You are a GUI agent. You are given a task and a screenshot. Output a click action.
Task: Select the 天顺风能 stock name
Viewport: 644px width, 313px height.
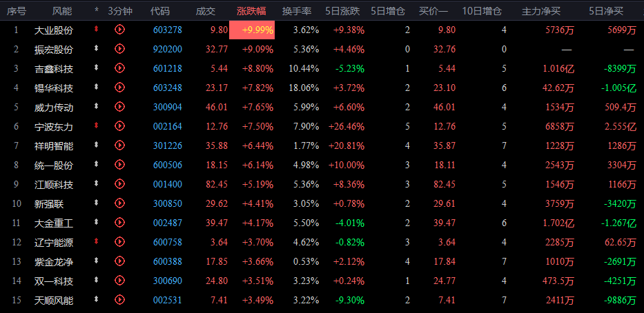54,300
